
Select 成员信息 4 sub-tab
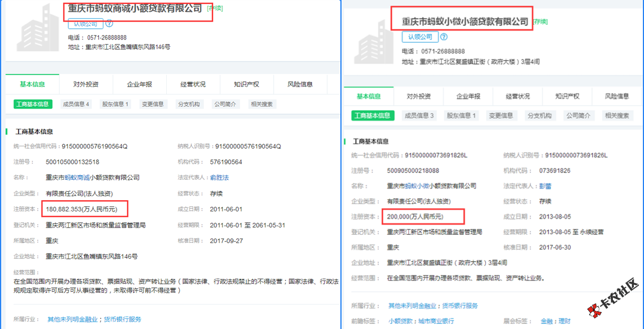[76, 104]
